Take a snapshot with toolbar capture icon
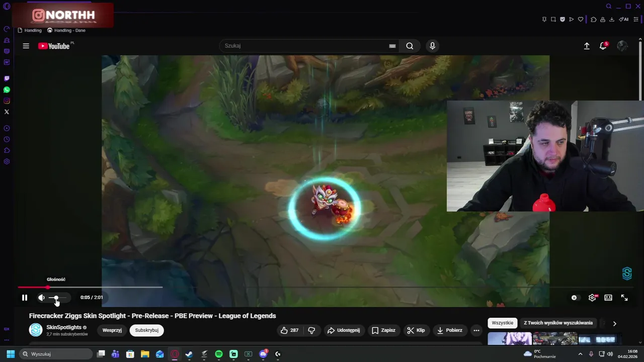 click(553, 19)
